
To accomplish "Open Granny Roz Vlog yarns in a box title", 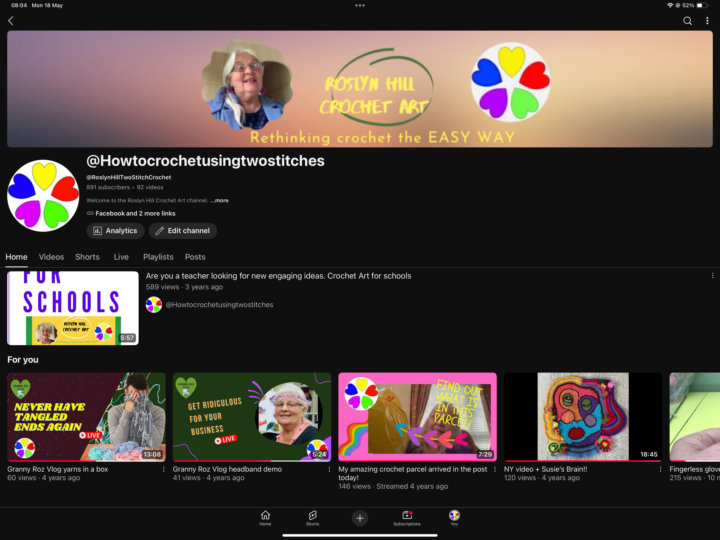I will [58, 469].
